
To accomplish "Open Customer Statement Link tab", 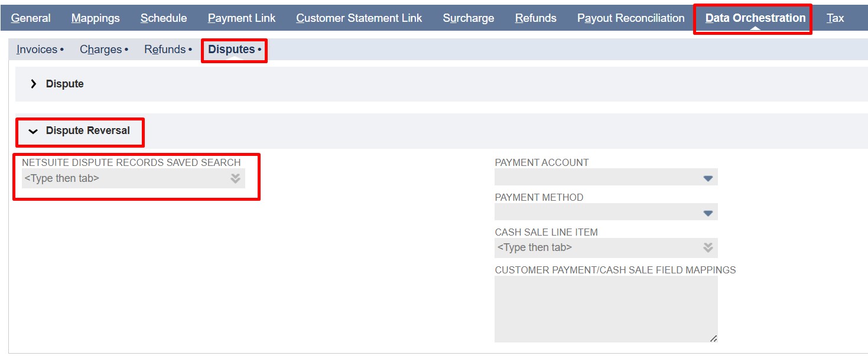I will click(359, 18).
